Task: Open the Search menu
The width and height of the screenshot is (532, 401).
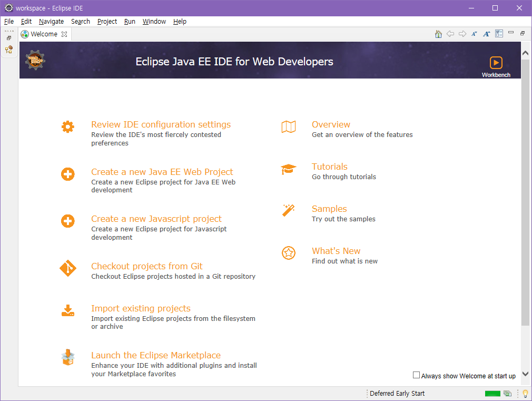Action: coord(81,22)
